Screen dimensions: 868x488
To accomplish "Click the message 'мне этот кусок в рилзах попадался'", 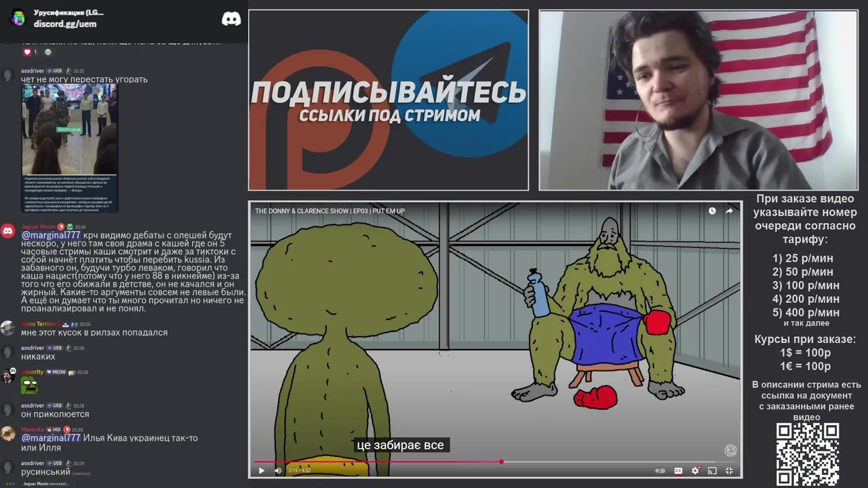I will pos(94,333).
